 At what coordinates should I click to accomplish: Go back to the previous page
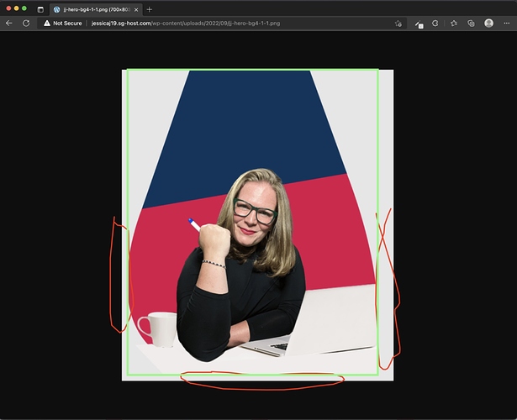click(x=9, y=24)
